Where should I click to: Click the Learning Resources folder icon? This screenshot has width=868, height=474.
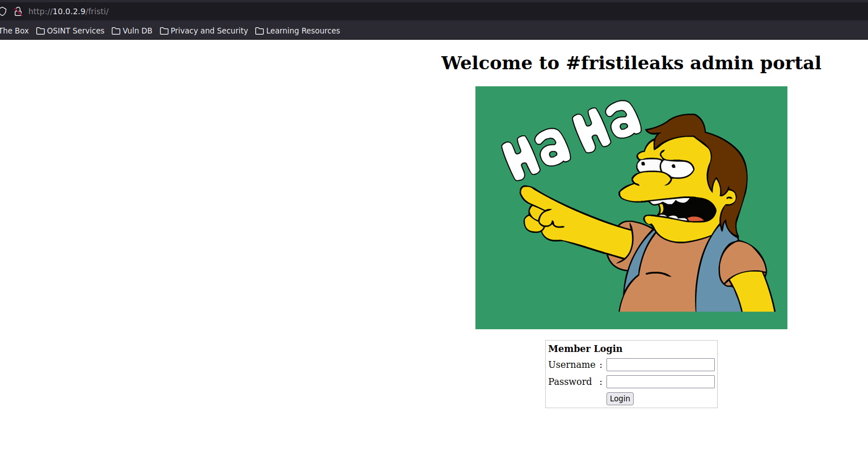pos(259,31)
